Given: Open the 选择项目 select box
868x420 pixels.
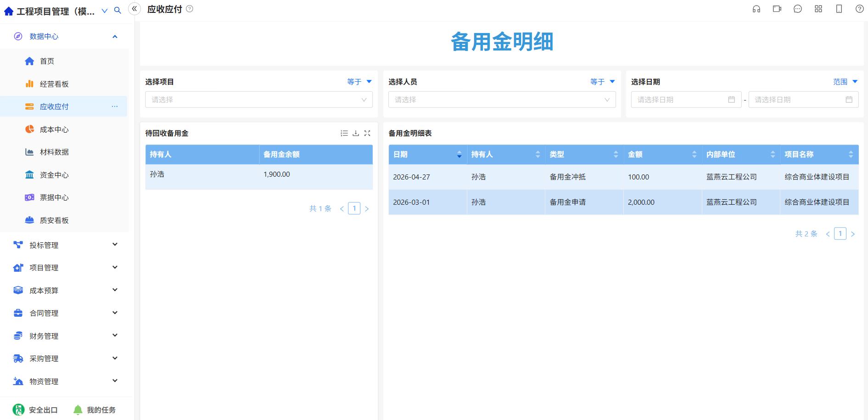Looking at the screenshot, I should [x=259, y=100].
